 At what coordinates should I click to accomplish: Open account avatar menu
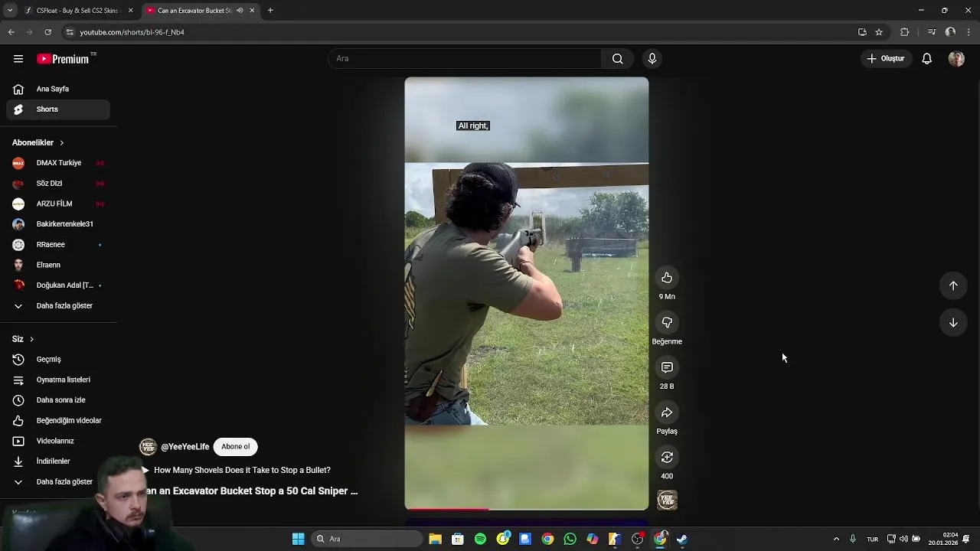[x=956, y=59]
